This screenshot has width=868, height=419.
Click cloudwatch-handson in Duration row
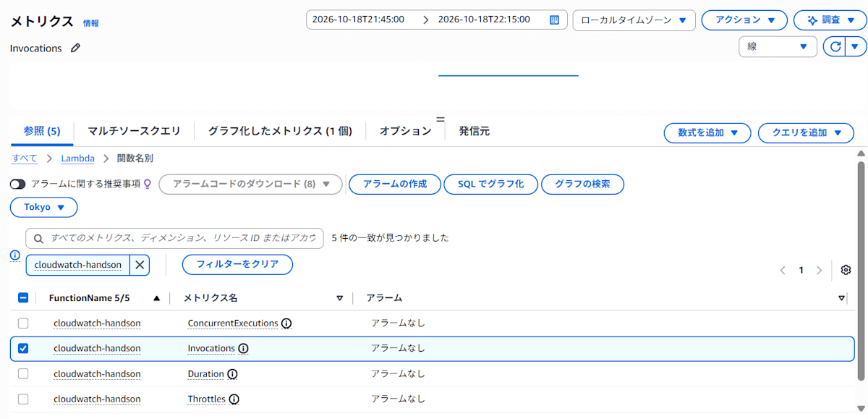click(97, 374)
